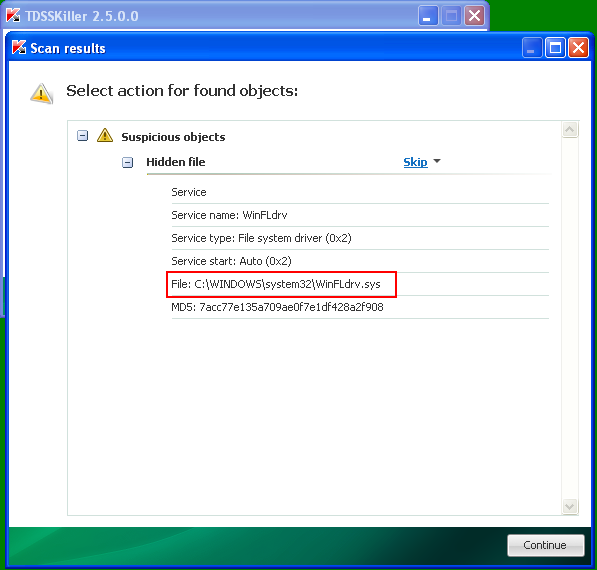The height and width of the screenshot is (570, 597).
Task: Select the Suspicious objects heading
Action: coord(173,137)
